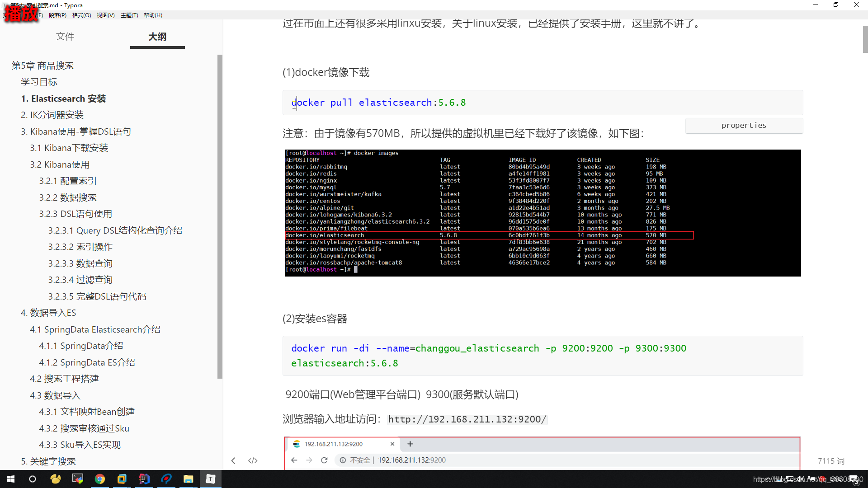Open 3.2.3.2 索引操作 section
The width and height of the screenshot is (868, 488).
point(80,247)
